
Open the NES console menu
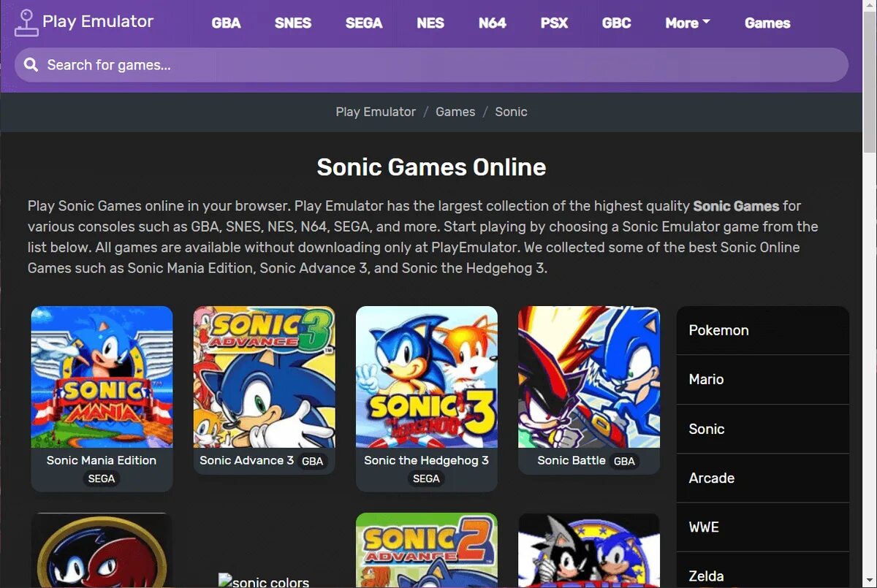[x=430, y=23]
